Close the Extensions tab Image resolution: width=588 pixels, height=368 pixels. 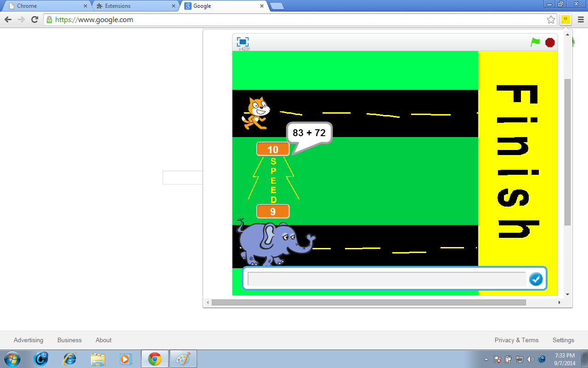(x=174, y=6)
